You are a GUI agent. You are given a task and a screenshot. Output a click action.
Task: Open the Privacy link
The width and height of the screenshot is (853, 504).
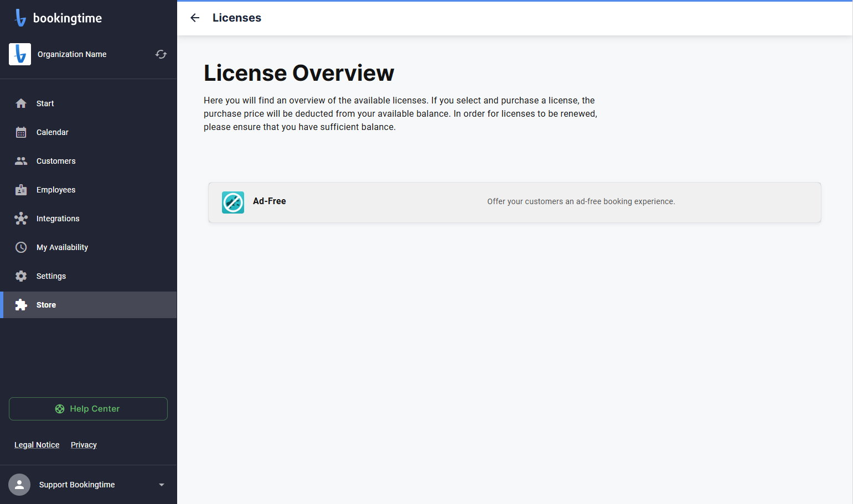[84, 445]
